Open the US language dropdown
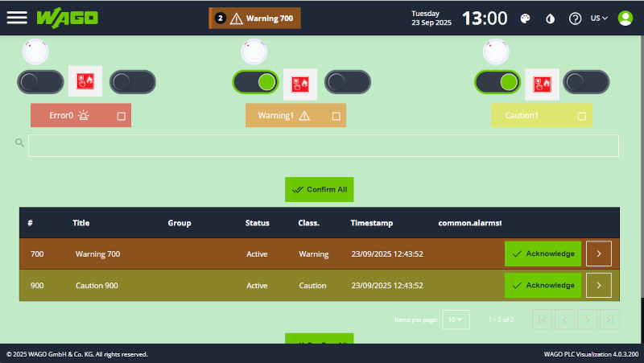This screenshot has width=644, height=363. 599,19
